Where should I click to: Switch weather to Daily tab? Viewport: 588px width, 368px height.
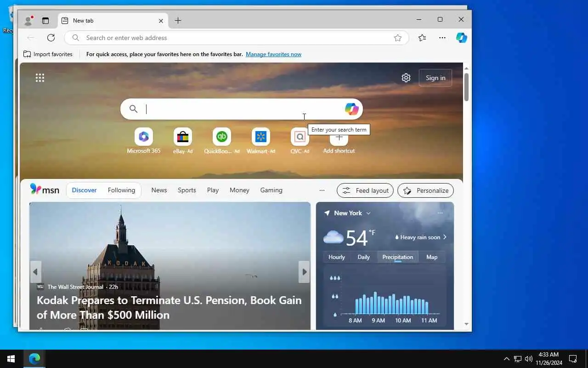coord(363,257)
